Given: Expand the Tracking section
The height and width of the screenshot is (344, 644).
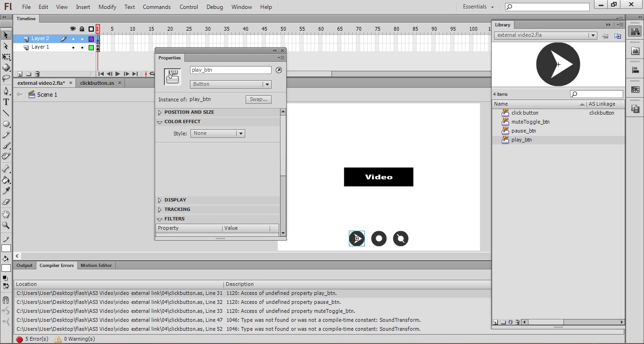Looking at the screenshot, I should click(160, 210).
